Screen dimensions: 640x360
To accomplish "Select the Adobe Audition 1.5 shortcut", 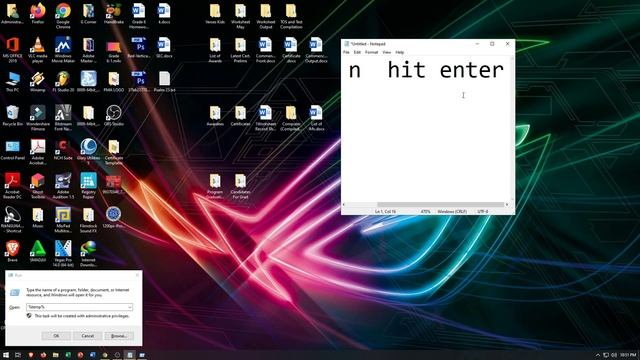I will click(63, 185).
